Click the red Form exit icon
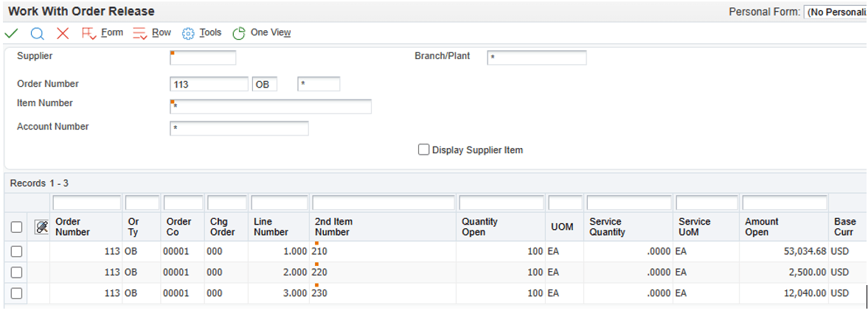Viewport: 868px width, 316px height. coord(88,33)
